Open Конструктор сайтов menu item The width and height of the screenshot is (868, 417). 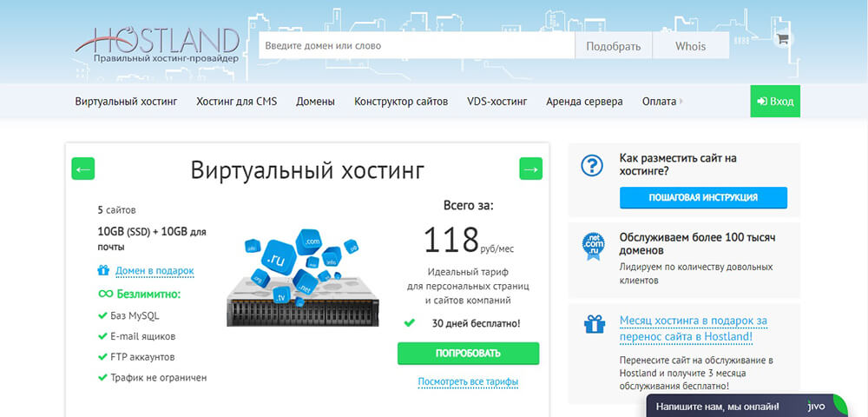coord(401,102)
